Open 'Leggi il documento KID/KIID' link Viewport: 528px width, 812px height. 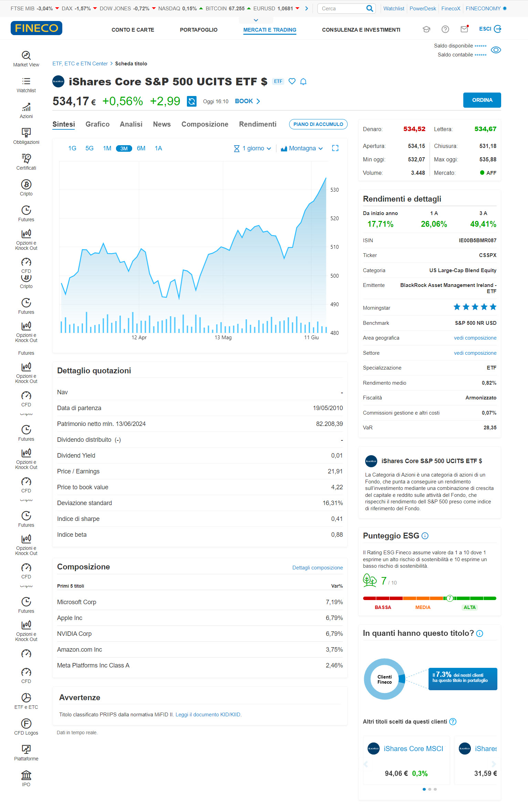coord(208,715)
